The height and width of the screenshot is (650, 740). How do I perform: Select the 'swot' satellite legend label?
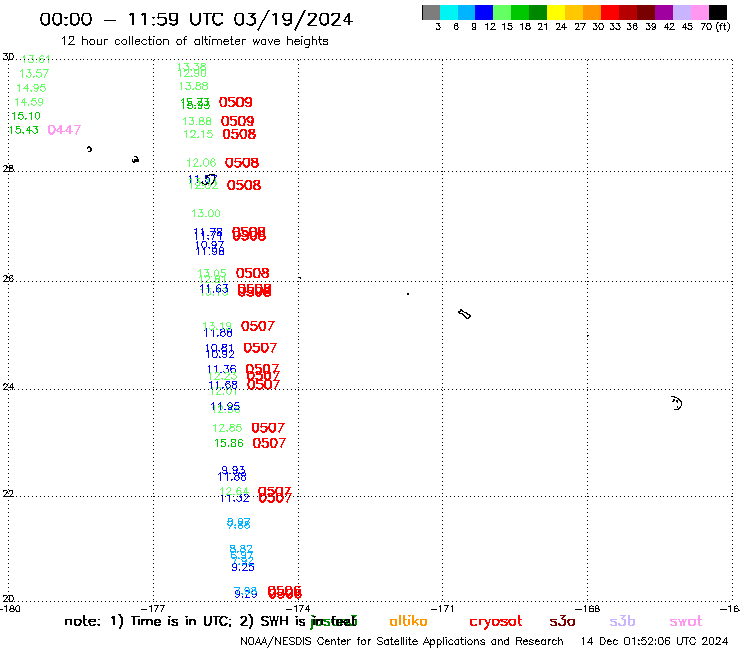686,622
